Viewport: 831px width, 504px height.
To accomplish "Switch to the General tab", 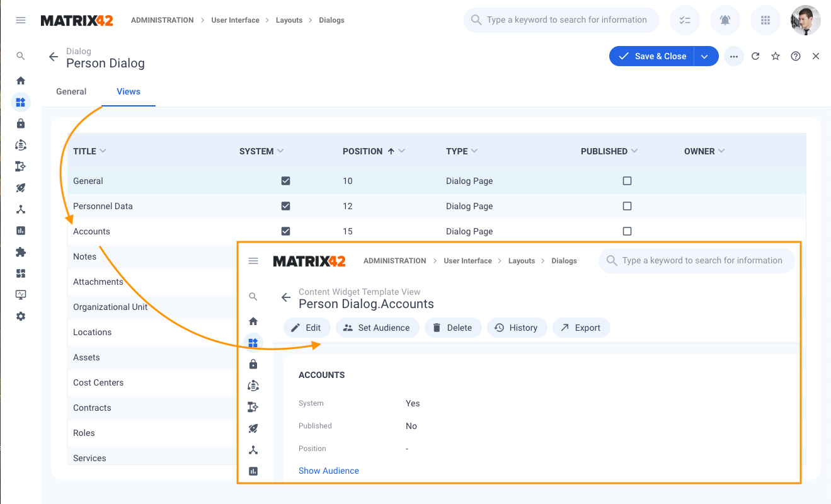I will (x=71, y=91).
